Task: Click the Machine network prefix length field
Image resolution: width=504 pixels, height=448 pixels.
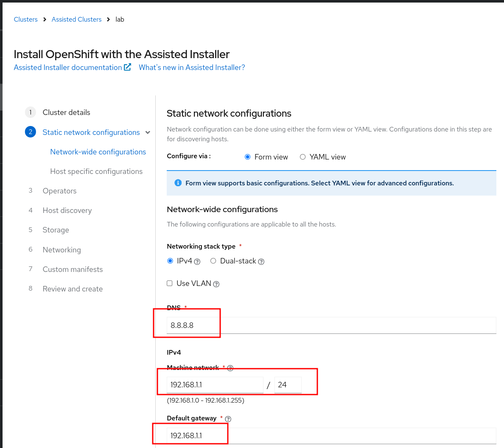Action: pos(288,385)
